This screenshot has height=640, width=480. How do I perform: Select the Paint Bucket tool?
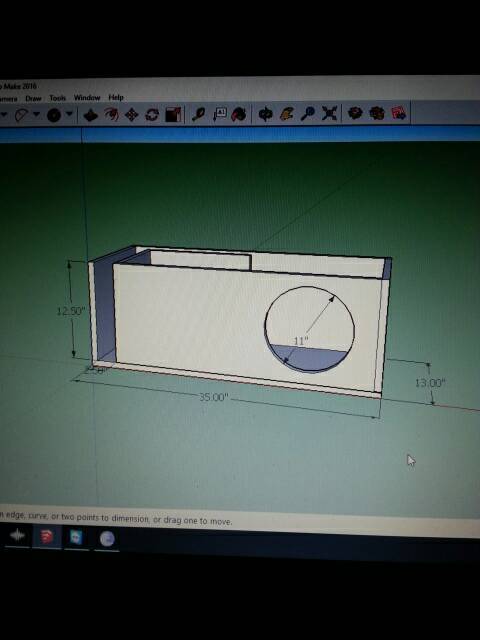pos(239,114)
